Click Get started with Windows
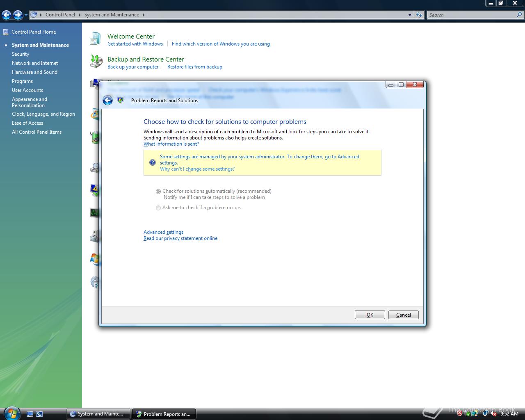This screenshot has width=525, height=420. click(135, 44)
